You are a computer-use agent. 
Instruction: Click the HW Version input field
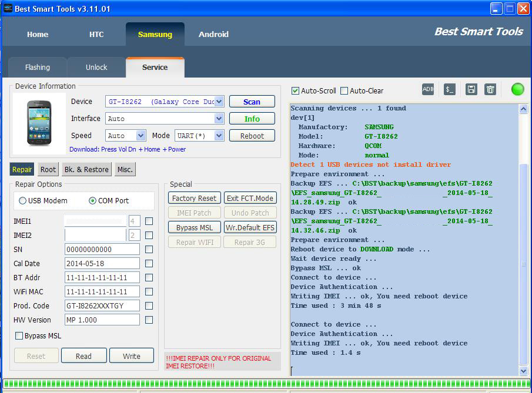[x=102, y=320]
